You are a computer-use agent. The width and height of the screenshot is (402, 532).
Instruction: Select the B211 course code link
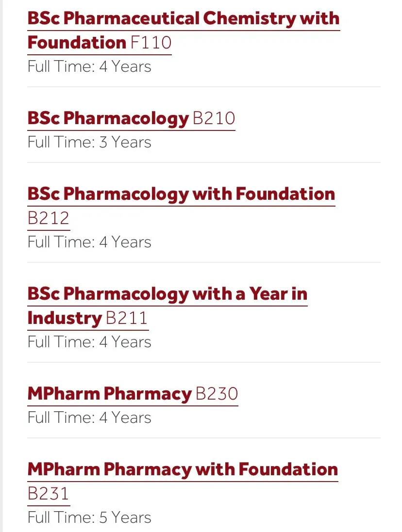(x=127, y=318)
